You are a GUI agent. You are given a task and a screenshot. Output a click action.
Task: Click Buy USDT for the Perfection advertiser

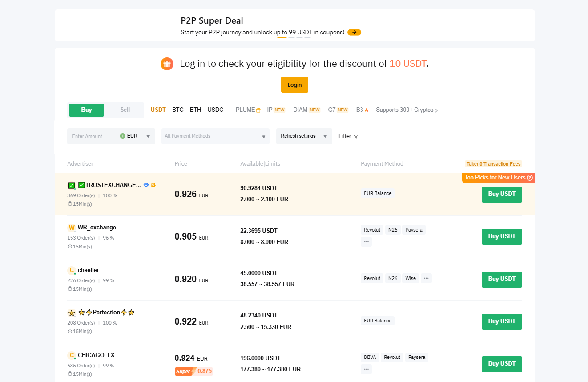coord(501,321)
